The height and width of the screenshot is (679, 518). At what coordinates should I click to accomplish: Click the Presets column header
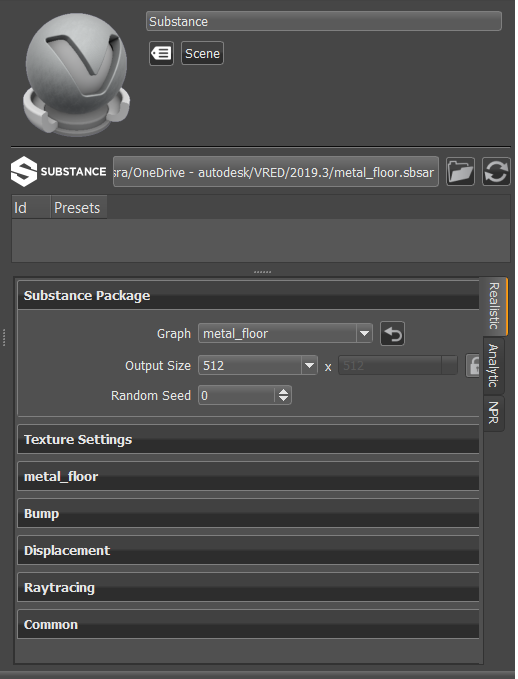pos(79,207)
